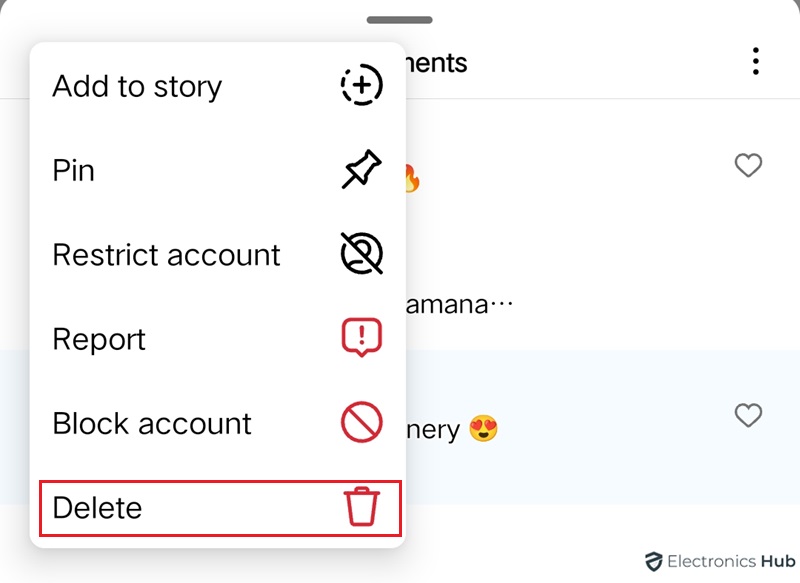
Task: Click the red trash can Delete icon
Action: (x=362, y=506)
